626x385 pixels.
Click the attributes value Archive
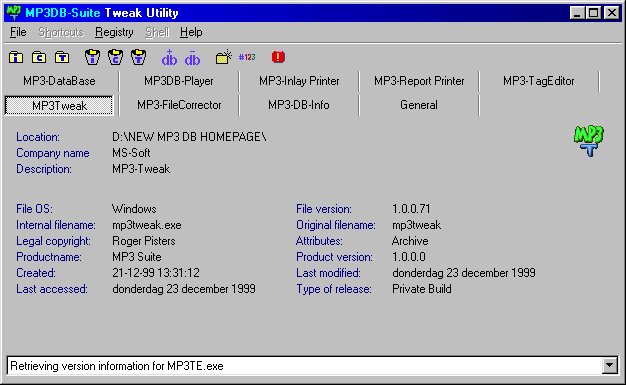[410, 241]
